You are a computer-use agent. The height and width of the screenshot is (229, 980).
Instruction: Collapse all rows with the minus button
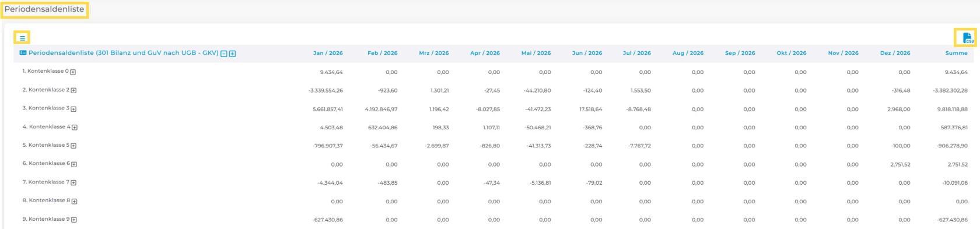223,54
